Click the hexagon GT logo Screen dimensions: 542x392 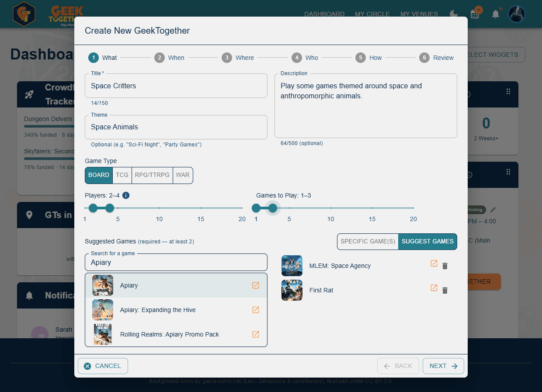[x=24, y=14]
